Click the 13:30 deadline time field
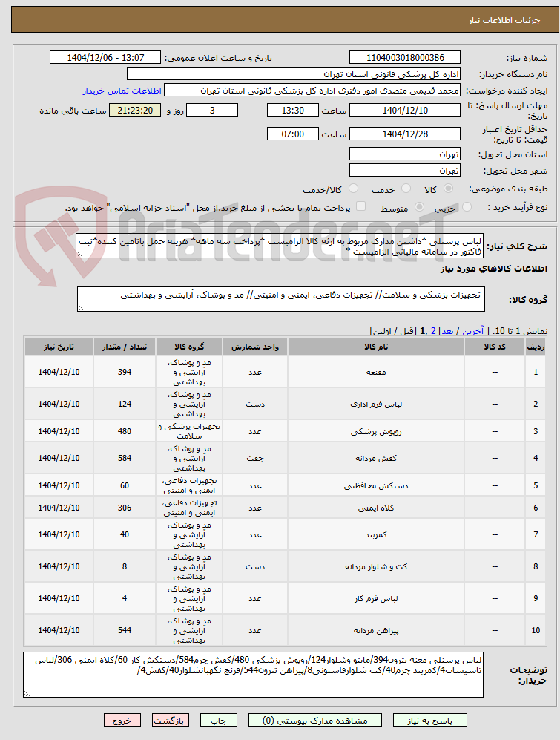Image resolution: width=560 pixels, height=740 pixels. tap(292, 111)
